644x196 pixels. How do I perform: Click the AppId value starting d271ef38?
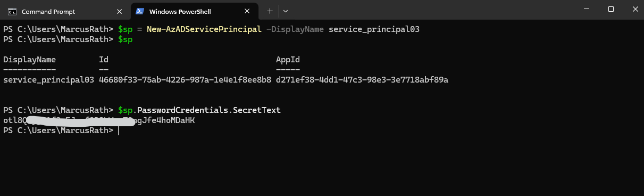click(362, 80)
